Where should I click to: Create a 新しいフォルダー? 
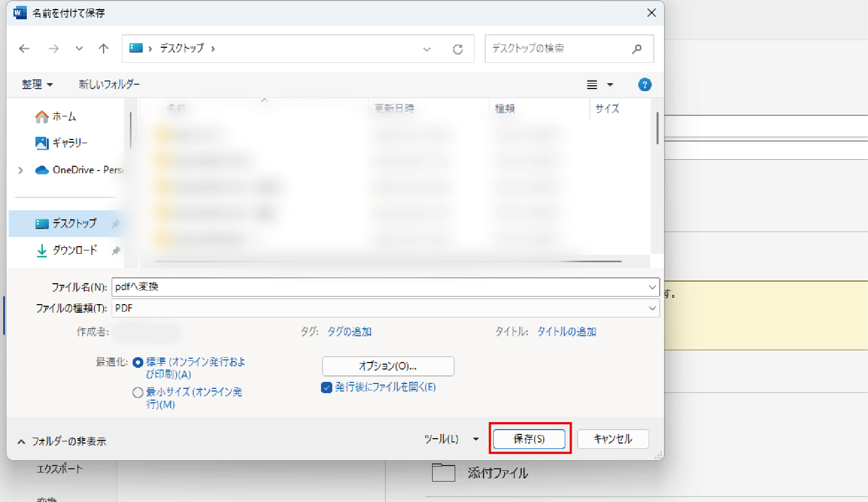109,84
